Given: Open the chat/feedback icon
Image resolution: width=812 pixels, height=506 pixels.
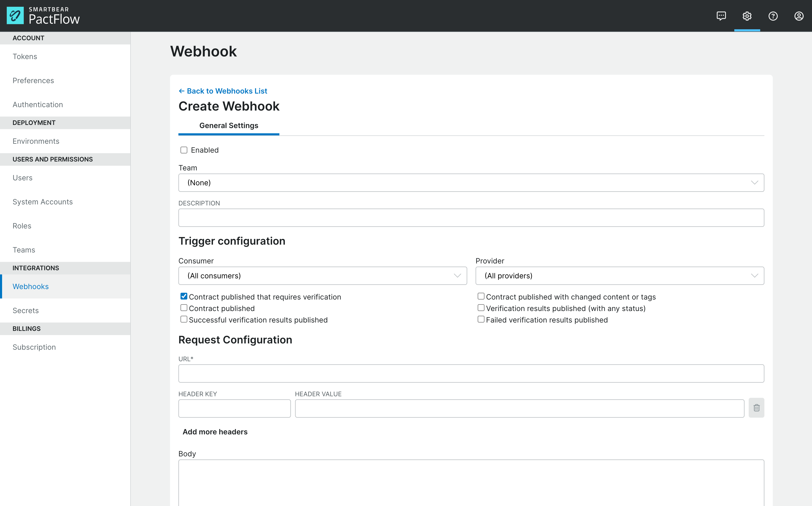Looking at the screenshot, I should pos(721,16).
